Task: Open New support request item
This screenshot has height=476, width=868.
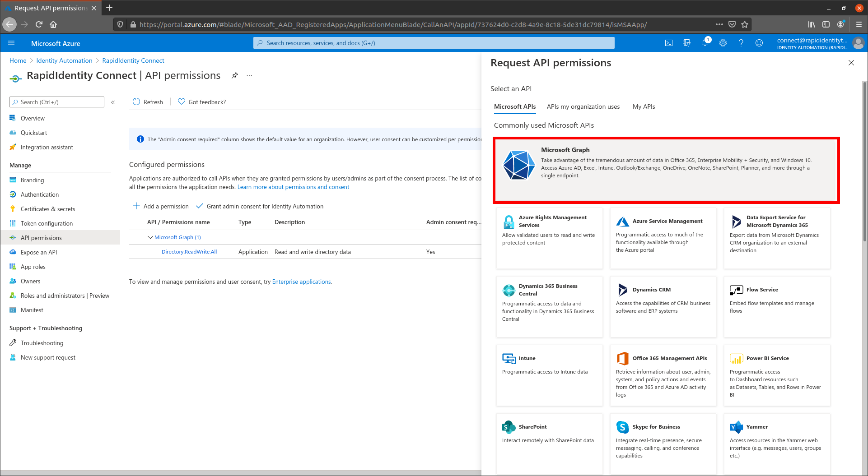Action: tap(60, 357)
